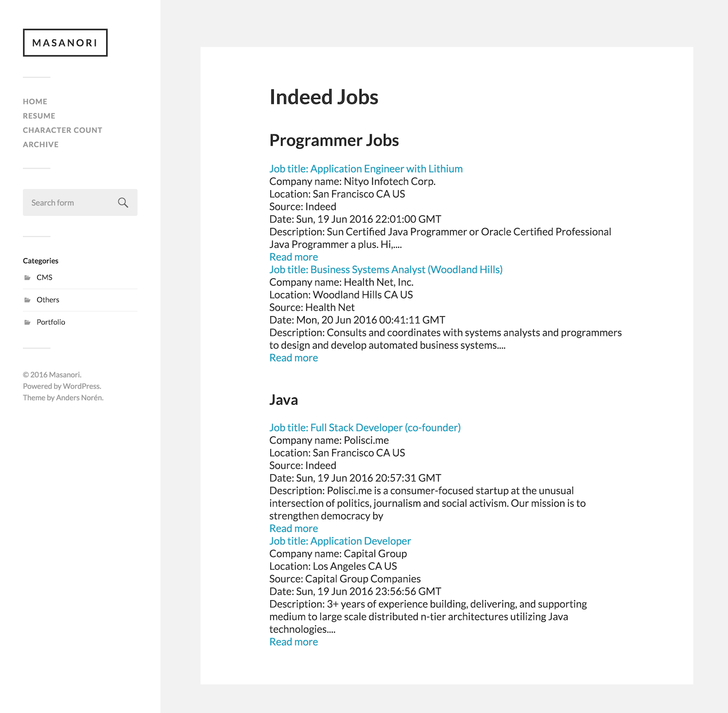Follow the WordPress link in the footer
728x713 pixels.
tap(81, 386)
